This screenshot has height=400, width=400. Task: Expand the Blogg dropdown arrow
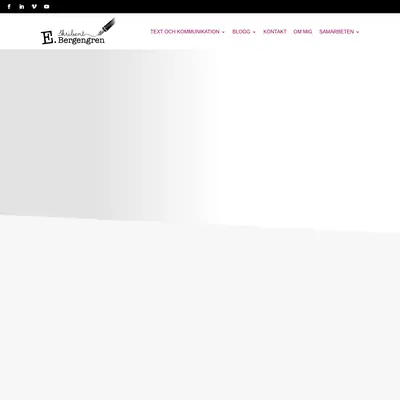pos(254,32)
